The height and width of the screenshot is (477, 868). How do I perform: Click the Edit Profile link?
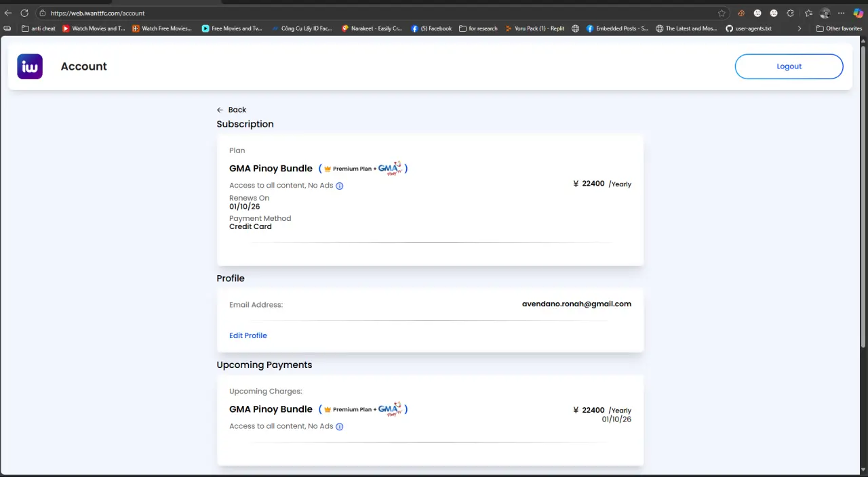248,335
